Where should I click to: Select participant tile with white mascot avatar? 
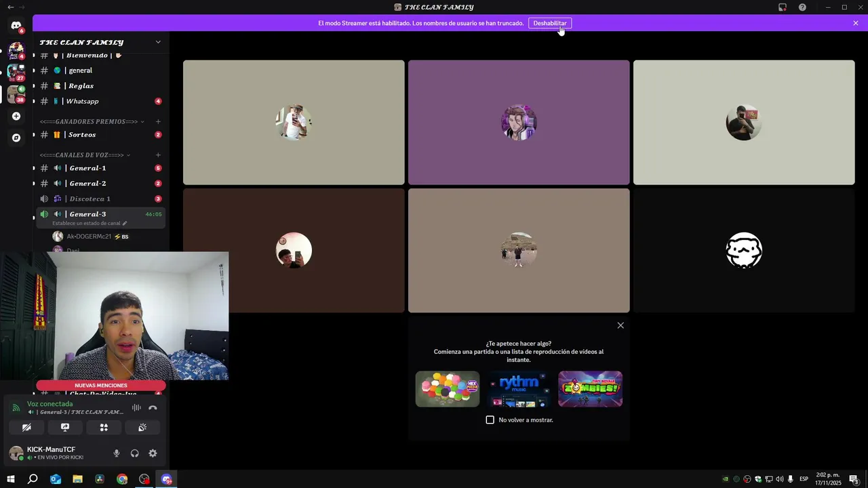click(x=744, y=251)
